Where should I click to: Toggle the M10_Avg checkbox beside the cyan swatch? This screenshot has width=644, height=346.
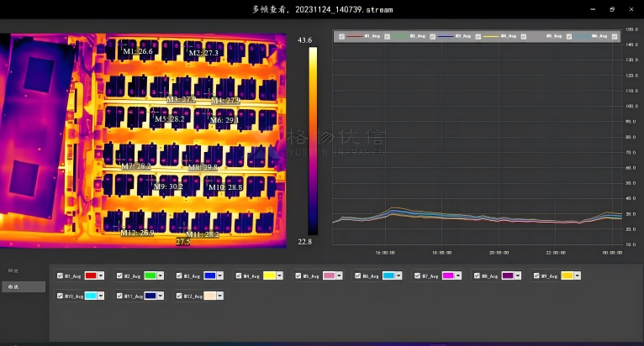pos(60,296)
